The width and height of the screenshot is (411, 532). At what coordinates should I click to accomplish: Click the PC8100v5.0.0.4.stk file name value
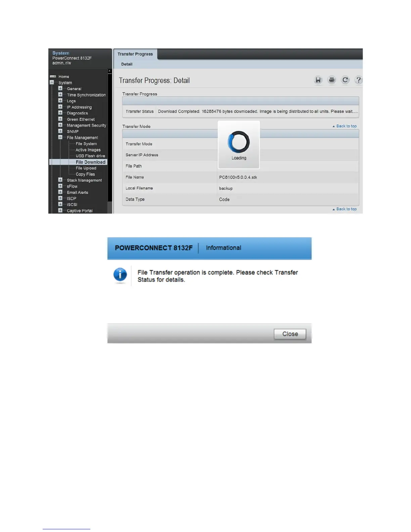click(x=238, y=177)
